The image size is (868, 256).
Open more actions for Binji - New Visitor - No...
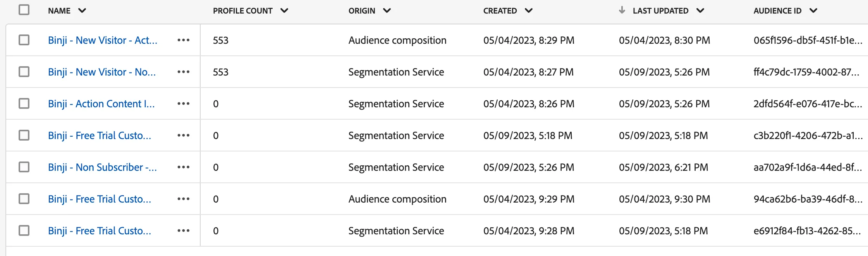[x=184, y=72]
